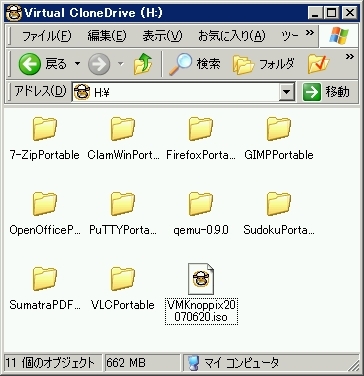The width and height of the screenshot is (364, 376).
Task: Click the window resize grip corner
Action: click(354, 365)
